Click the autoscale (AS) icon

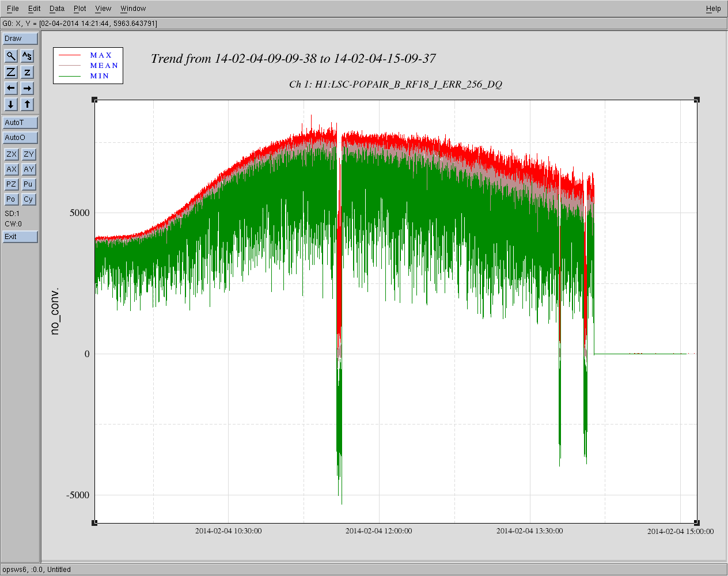coord(27,56)
